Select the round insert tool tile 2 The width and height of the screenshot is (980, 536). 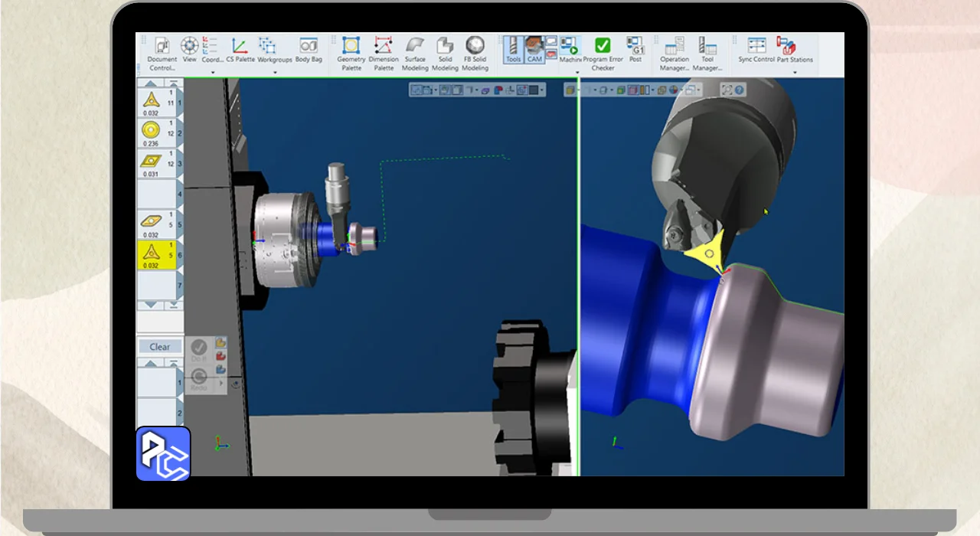(156, 133)
